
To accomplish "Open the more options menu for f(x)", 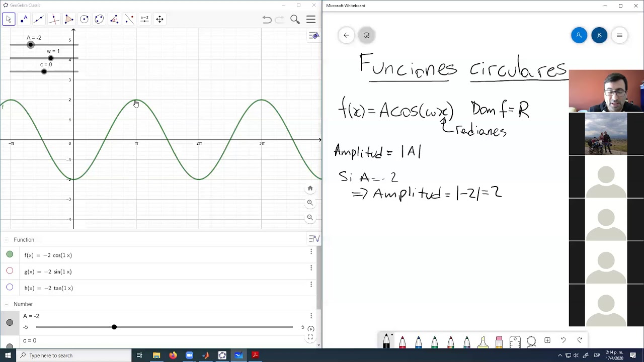I will pyautogui.click(x=311, y=251).
